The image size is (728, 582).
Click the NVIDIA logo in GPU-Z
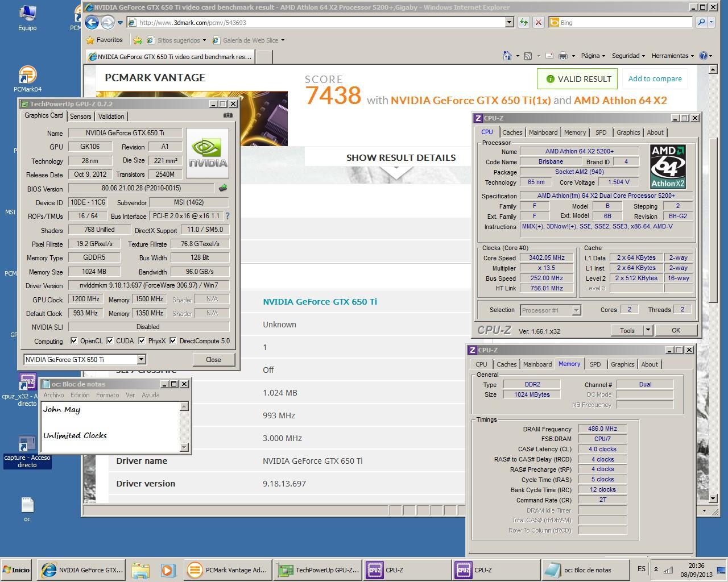[x=208, y=153]
